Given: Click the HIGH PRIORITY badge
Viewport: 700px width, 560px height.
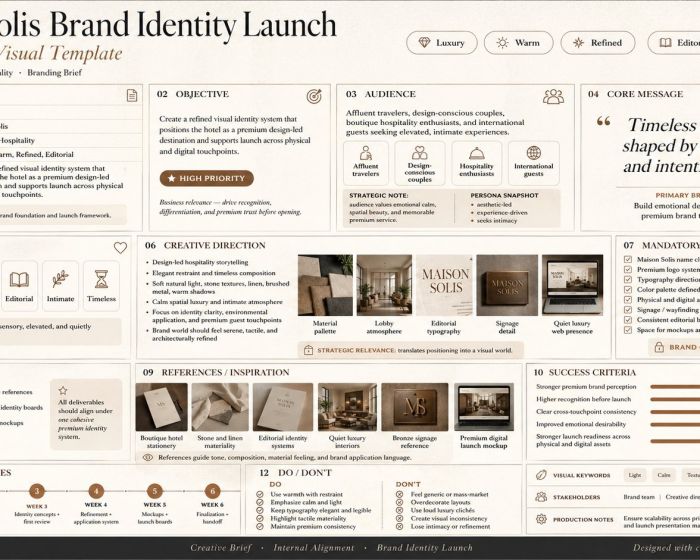Looking at the screenshot, I should coord(207,178).
